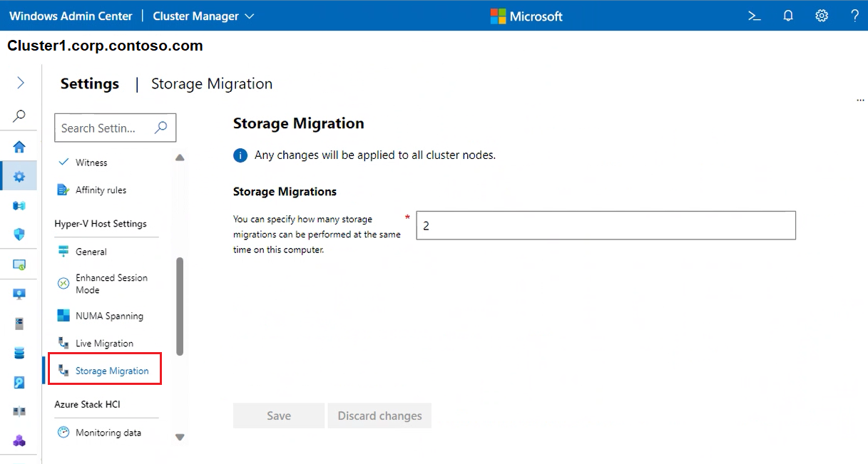The image size is (868, 464).
Task: Open Windows Admin Center settings gear
Action: tap(822, 16)
